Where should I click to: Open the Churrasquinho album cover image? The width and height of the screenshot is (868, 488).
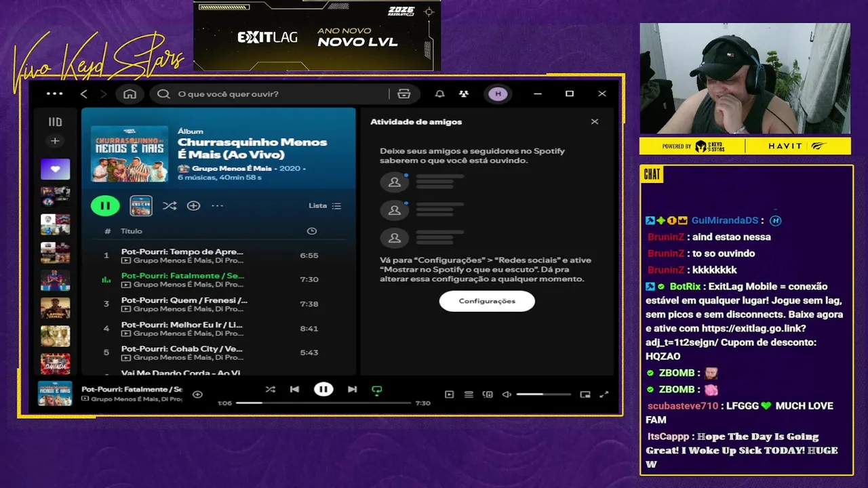[130, 153]
